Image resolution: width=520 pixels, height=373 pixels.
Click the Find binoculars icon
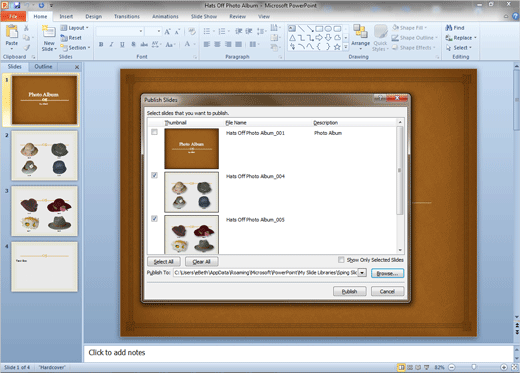[449, 28]
